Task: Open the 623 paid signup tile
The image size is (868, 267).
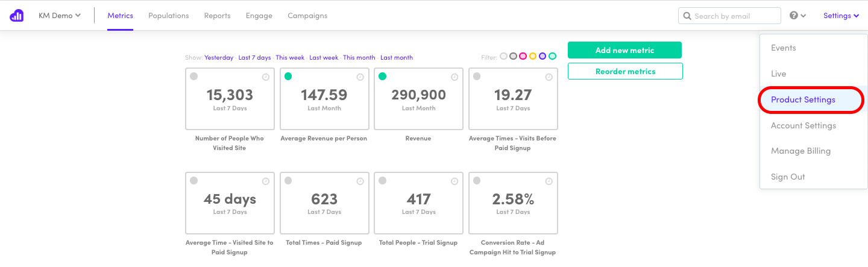Action: (x=324, y=203)
